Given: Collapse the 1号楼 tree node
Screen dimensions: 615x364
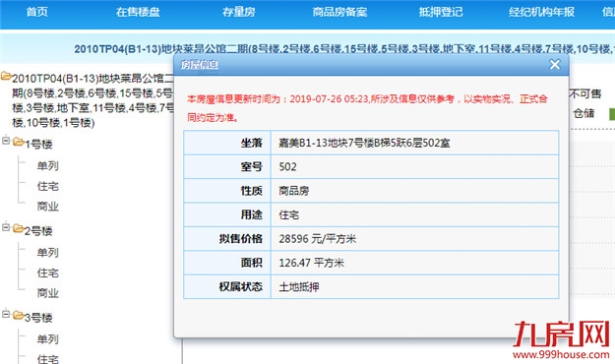Looking at the screenshot, I should 6,140.
